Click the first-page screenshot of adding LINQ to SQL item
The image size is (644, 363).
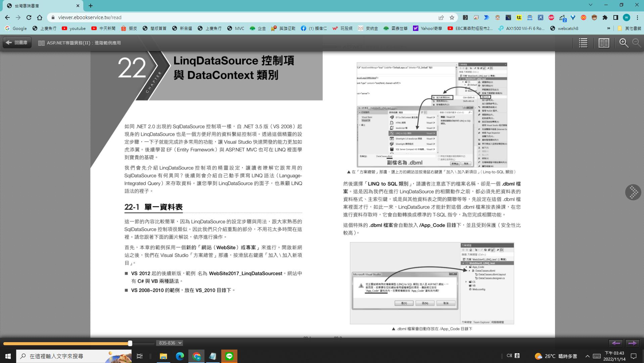click(x=432, y=115)
